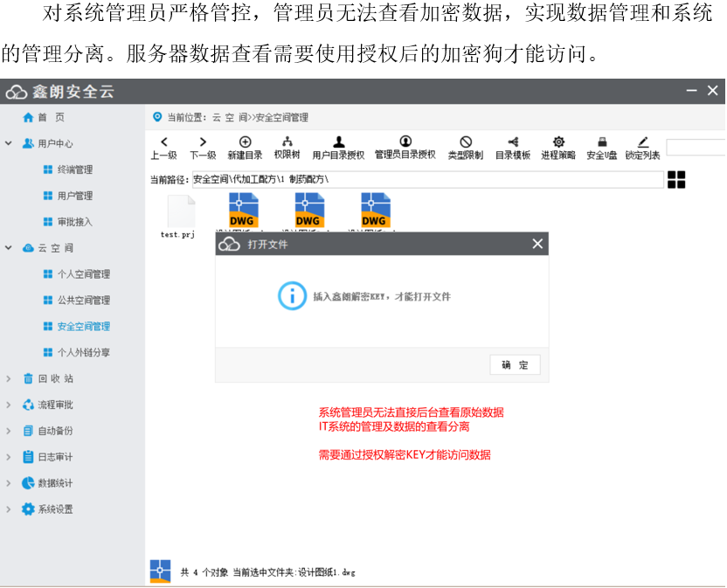Open 管理员目录授权 from the toolbar
Screen dimensions: 727x588
point(405,142)
